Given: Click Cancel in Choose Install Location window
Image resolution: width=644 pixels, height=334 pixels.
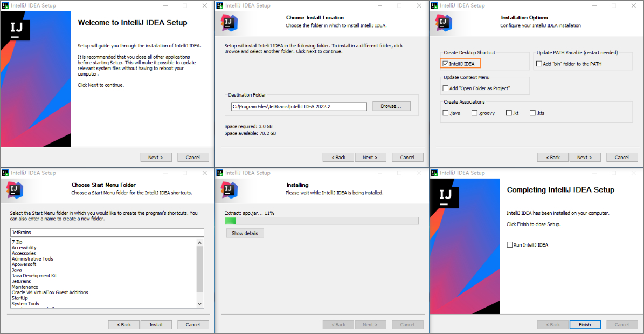Looking at the screenshot, I should tap(407, 157).
